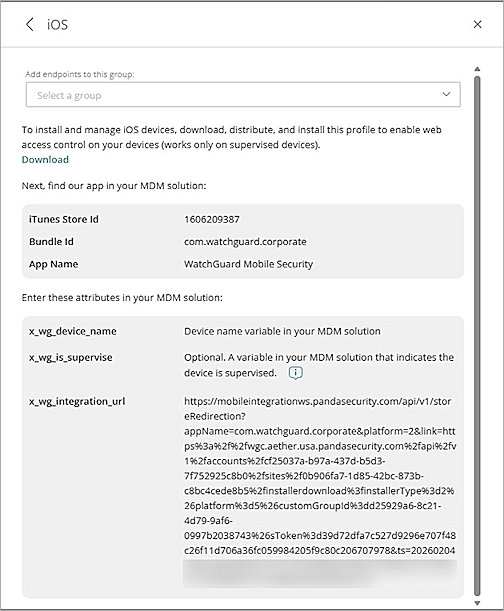Click the iOS panel title
The height and width of the screenshot is (611, 504).
pyautogui.click(x=58, y=25)
